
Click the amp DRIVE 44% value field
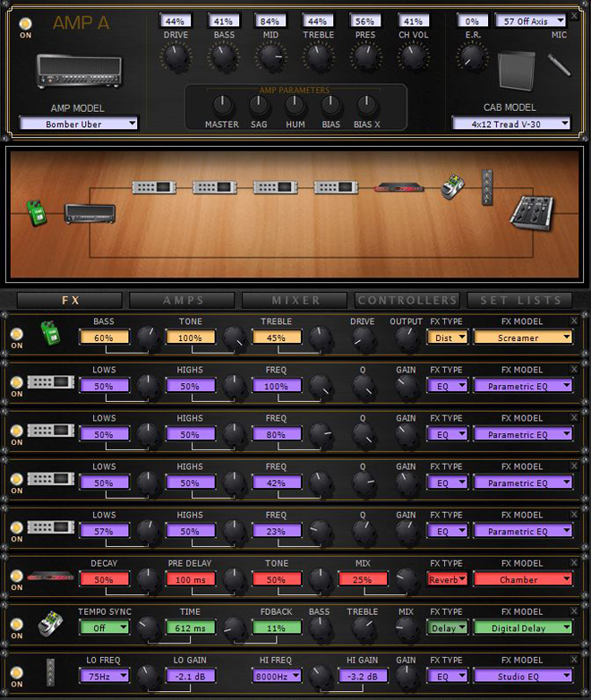point(176,21)
